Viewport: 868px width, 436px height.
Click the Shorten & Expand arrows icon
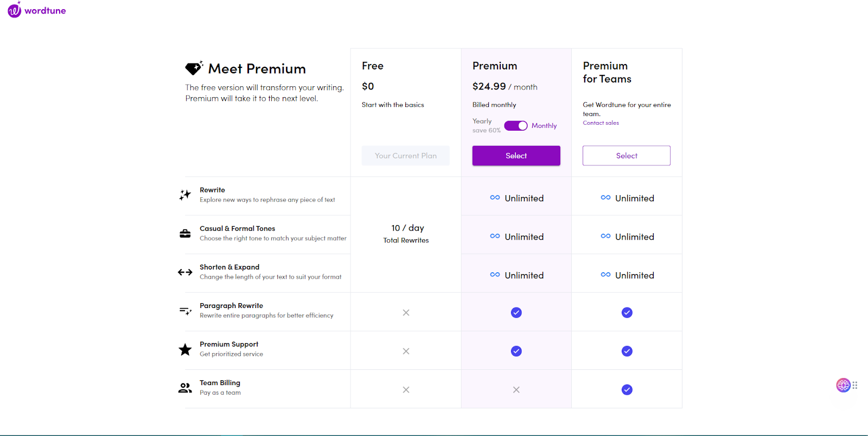pyautogui.click(x=185, y=272)
